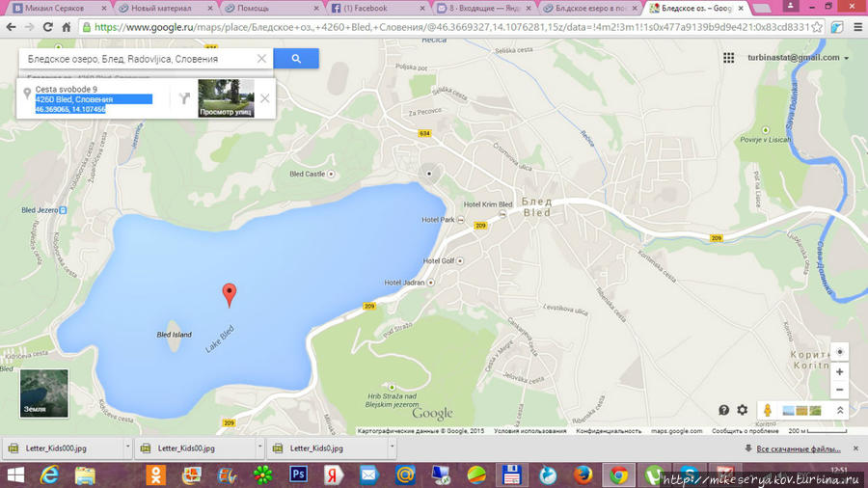868x488 pixels.
Task: Click the blue search button
Action: [x=296, y=59]
